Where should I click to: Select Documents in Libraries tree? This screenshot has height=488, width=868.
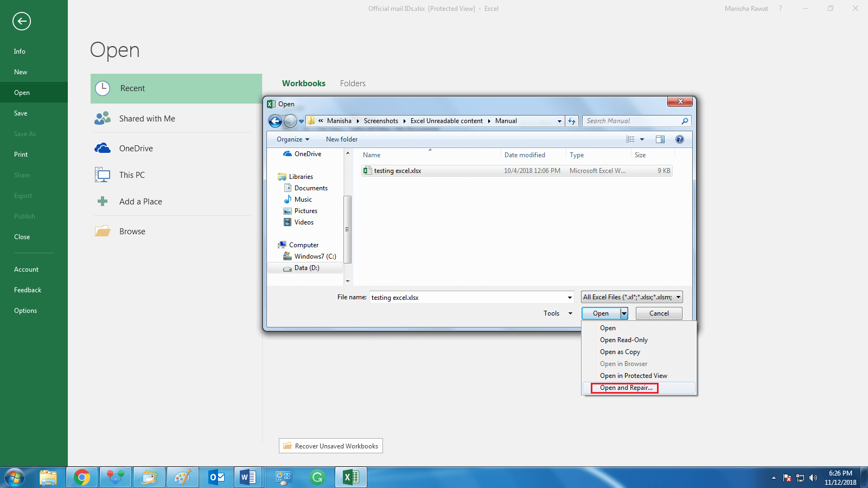(x=311, y=188)
